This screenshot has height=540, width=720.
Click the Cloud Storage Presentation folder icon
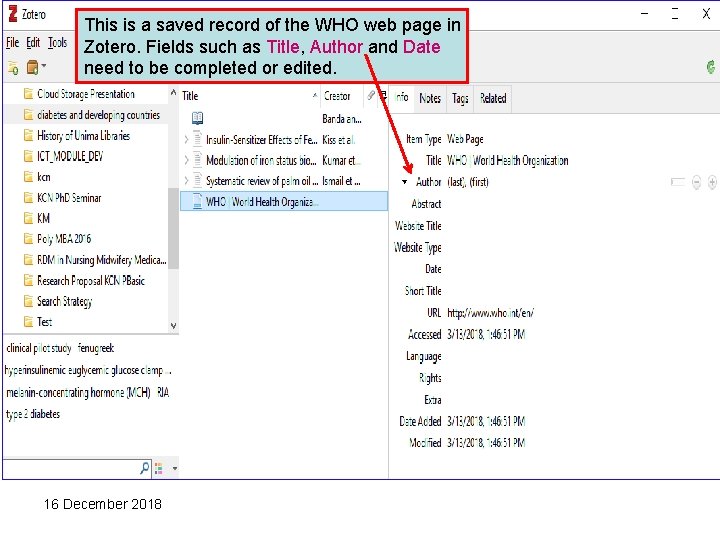[28, 94]
